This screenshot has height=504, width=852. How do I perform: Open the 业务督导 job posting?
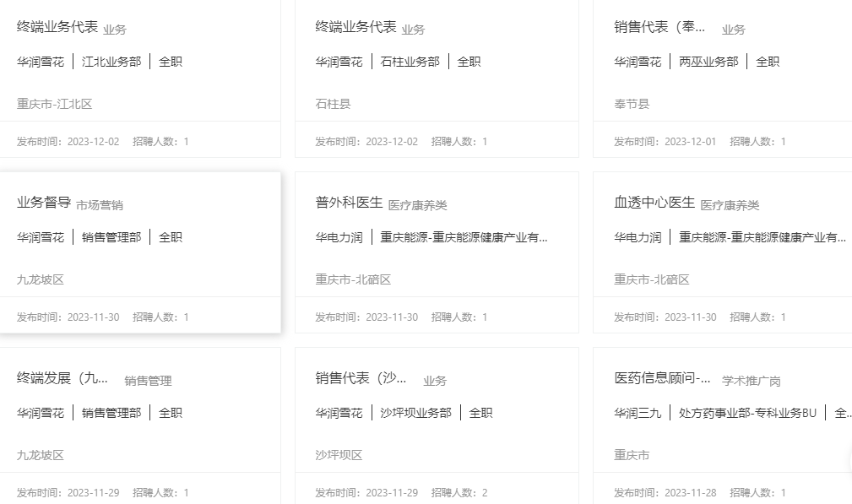pyautogui.click(x=44, y=203)
